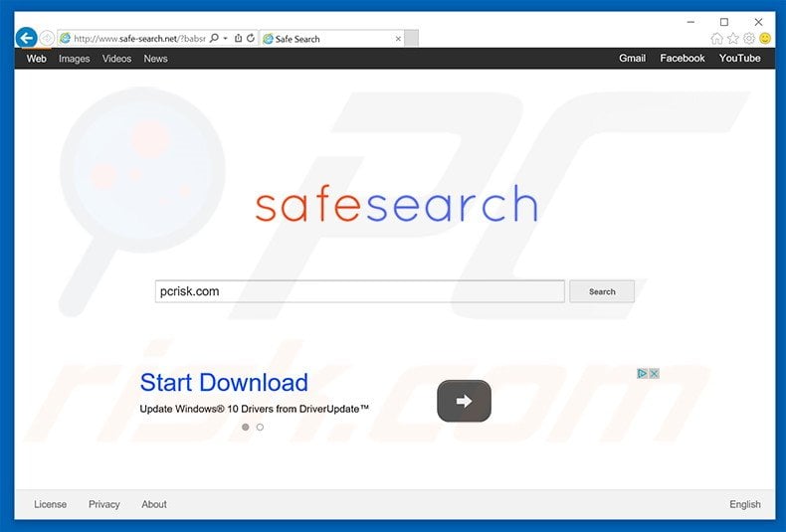Click the search box containing pcrisk.com
Viewport: 786px width, 532px height.
[360, 291]
